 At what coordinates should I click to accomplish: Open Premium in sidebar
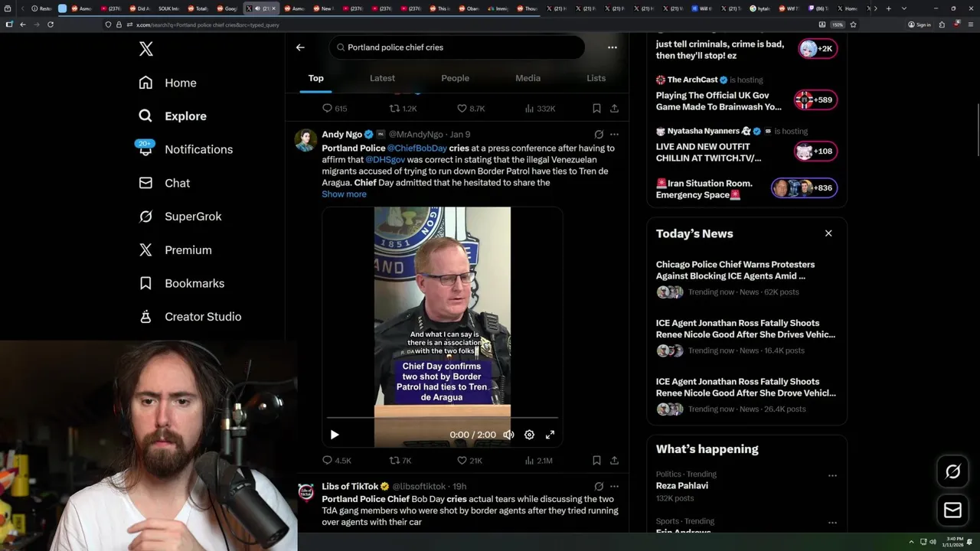tap(175, 250)
